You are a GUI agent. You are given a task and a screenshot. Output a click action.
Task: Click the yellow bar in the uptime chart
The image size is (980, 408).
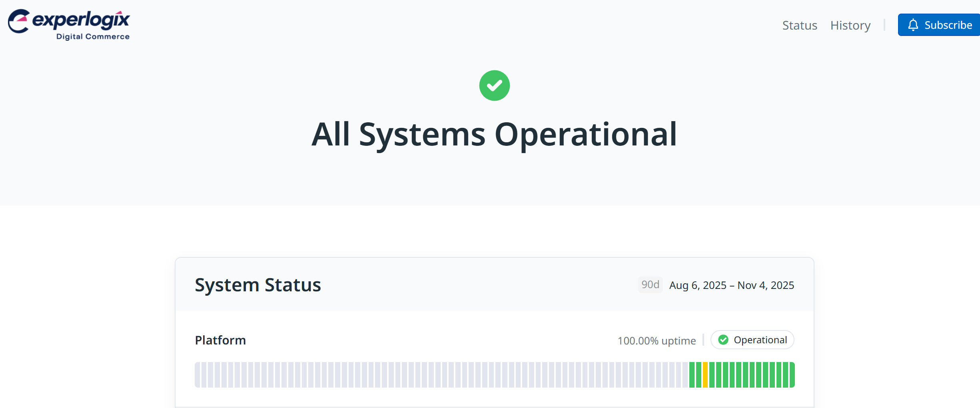pos(705,375)
